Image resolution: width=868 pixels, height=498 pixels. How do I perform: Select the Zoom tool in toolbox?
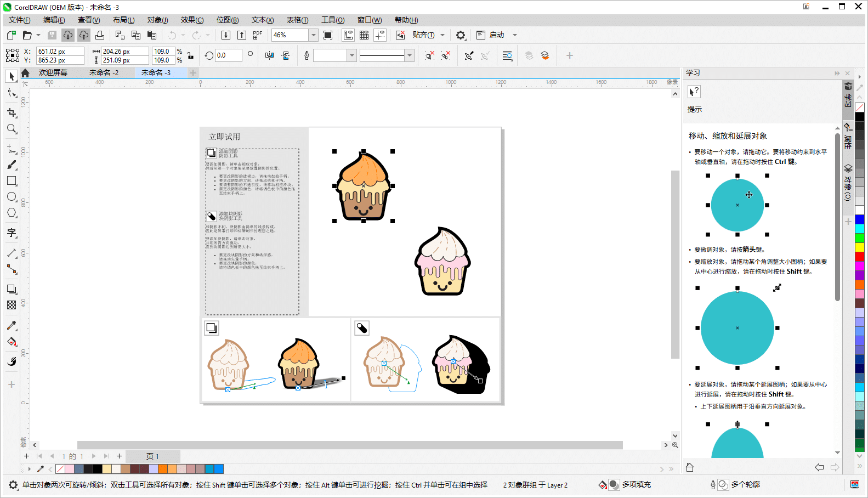tap(12, 129)
